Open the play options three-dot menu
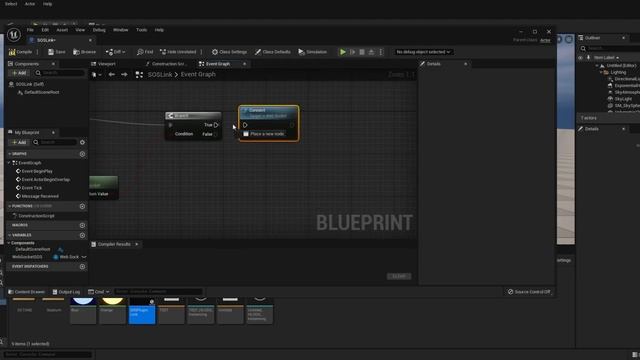 (381, 52)
